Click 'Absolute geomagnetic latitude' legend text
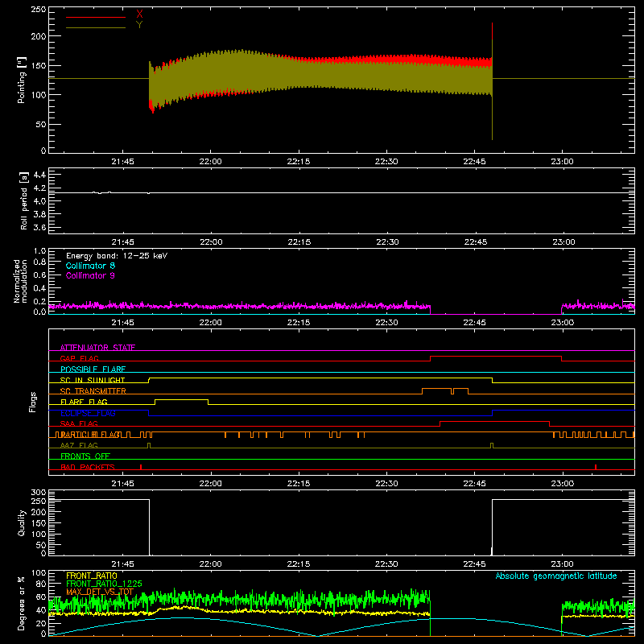This screenshot has height=644, width=644. pyautogui.click(x=556, y=576)
